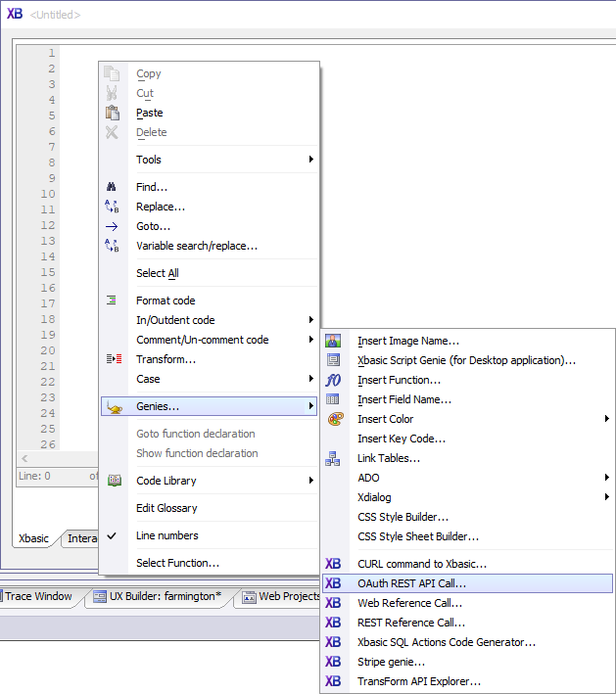Image resolution: width=616 pixels, height=694 pixels.
Task: Select Insert Key Code... entry
Action: (x=468, y=439)
